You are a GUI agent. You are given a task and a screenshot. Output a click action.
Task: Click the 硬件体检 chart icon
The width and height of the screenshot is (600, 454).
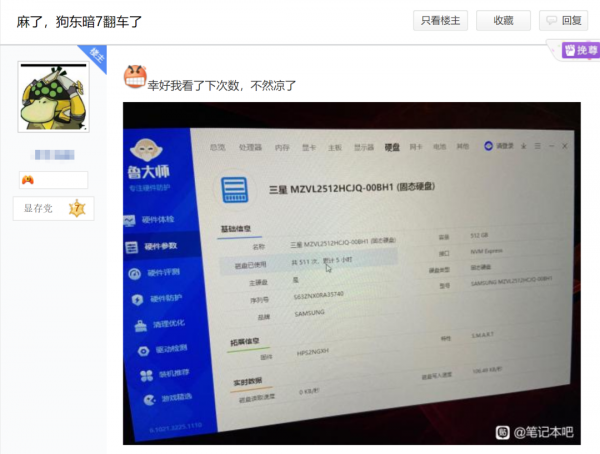[x=129, y=220]
